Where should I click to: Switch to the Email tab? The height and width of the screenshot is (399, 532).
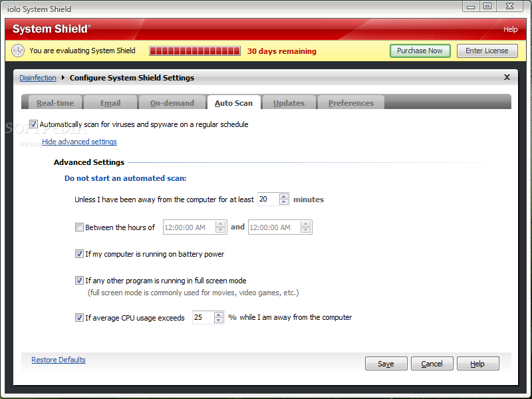click(110, 103)
